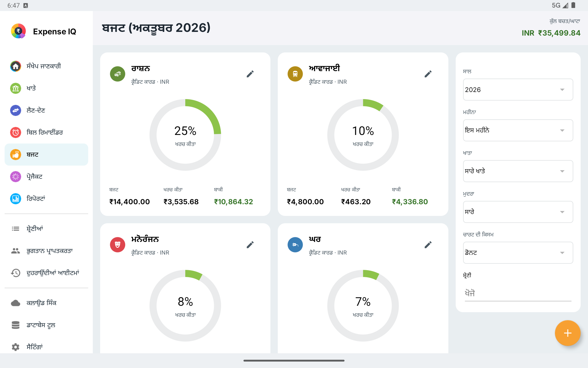Click the battery status icon

pos(573,5)
